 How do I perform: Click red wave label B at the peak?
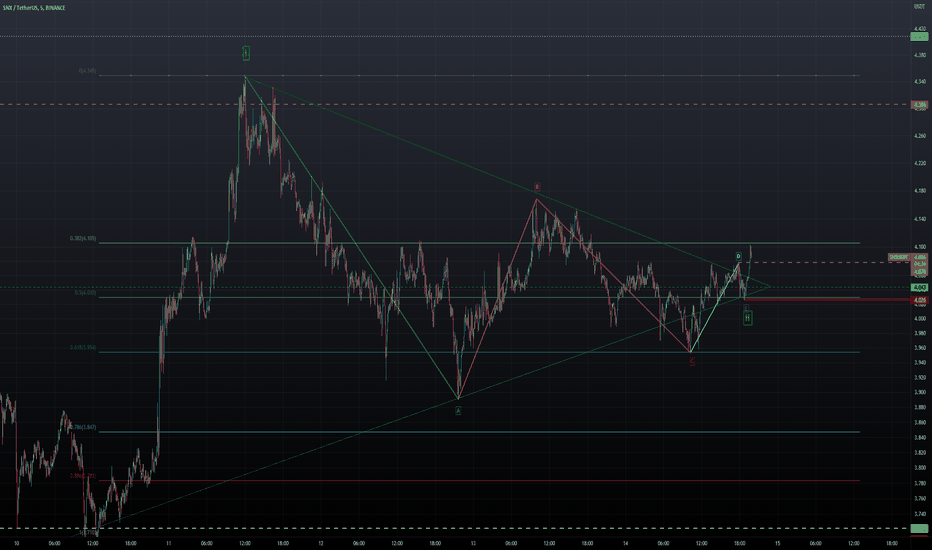[537, 187]
